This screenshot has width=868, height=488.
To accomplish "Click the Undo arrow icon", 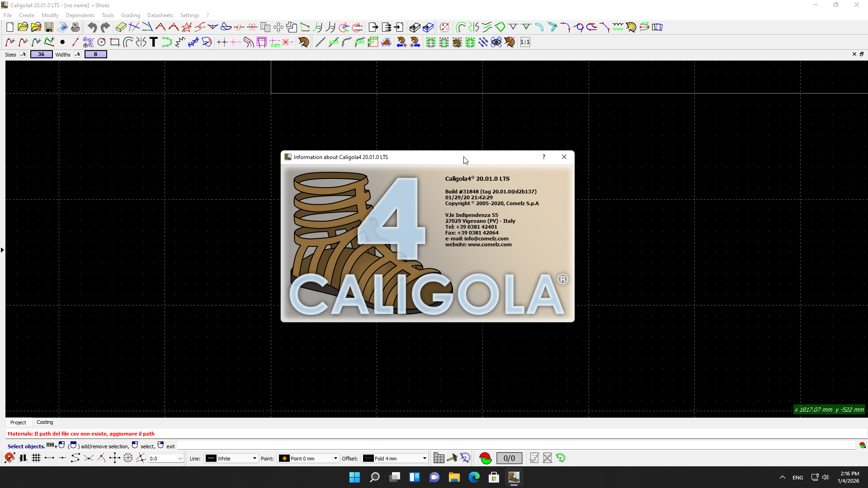I will point(92,28).
